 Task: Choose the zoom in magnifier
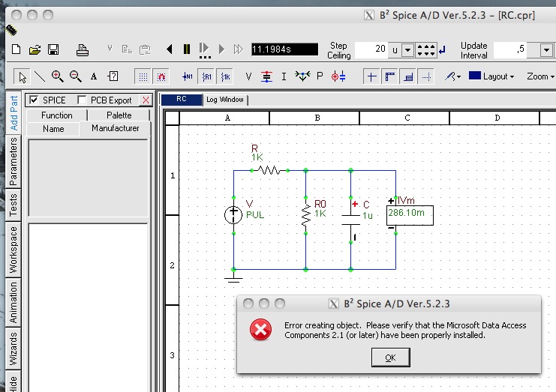click(x=58, y=76)
